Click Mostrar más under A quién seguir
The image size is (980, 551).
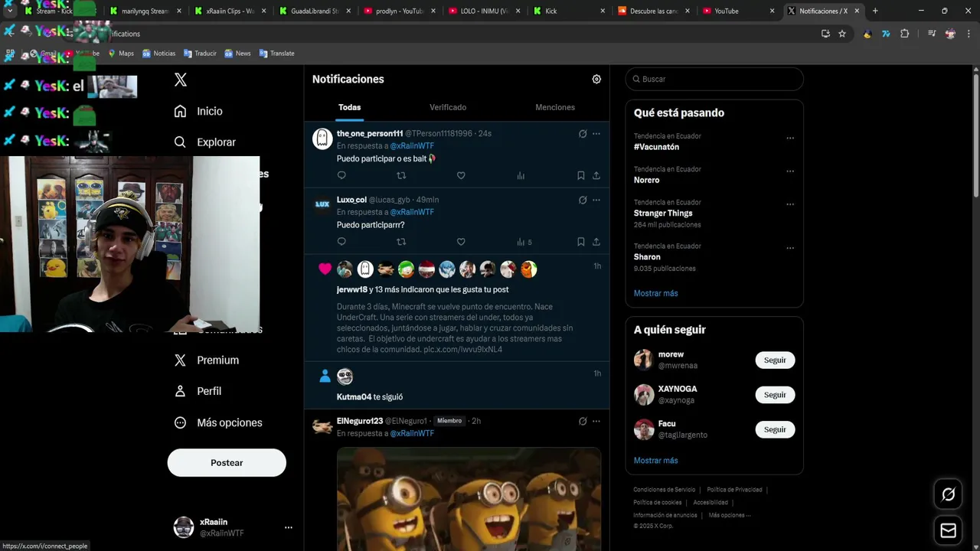pyautogui.click(x=655, y=461)
